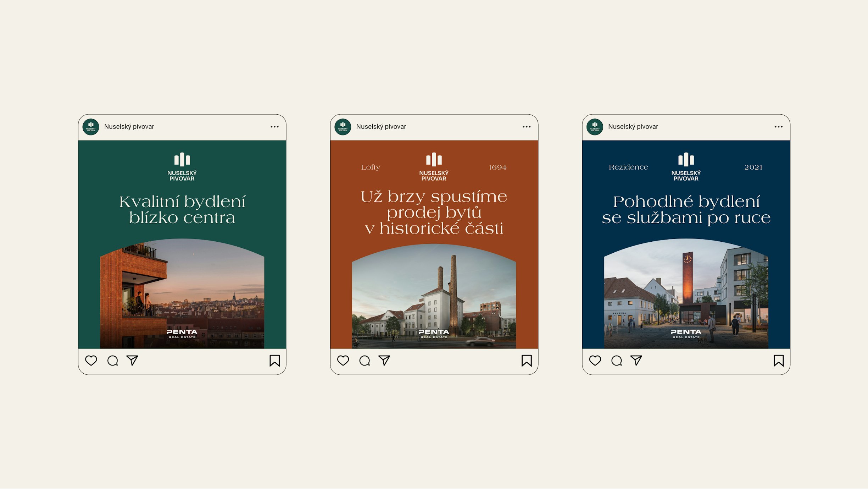The image size is (868, 489).
Task: Click Nuselský pivovar logo in green post
Action: pyautogui.click(x=182, y=167)
